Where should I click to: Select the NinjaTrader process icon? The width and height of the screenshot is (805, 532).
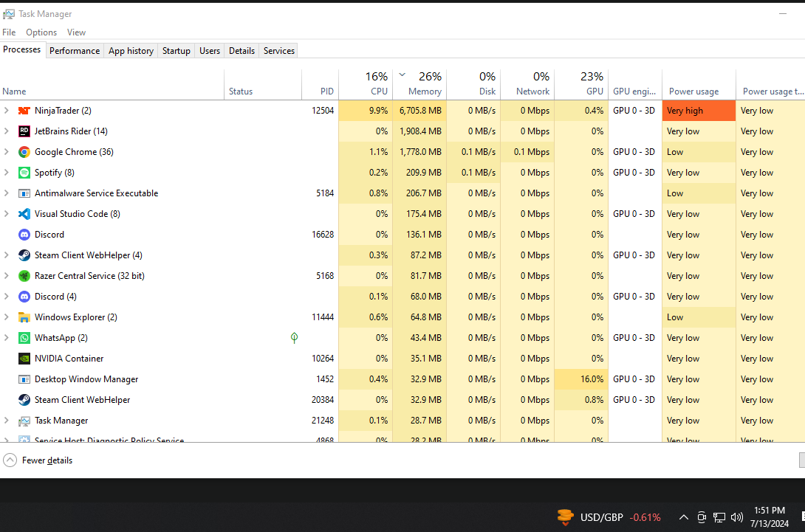point(24,111)
